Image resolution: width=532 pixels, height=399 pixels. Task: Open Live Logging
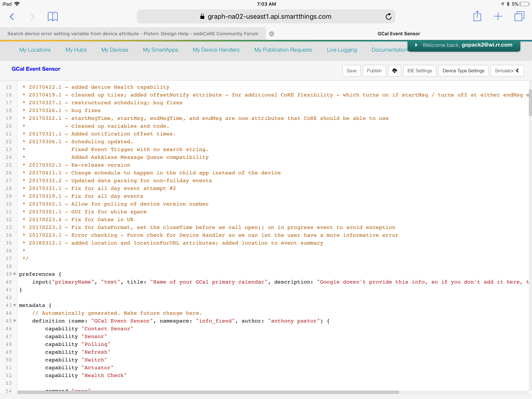click(342, 50)
